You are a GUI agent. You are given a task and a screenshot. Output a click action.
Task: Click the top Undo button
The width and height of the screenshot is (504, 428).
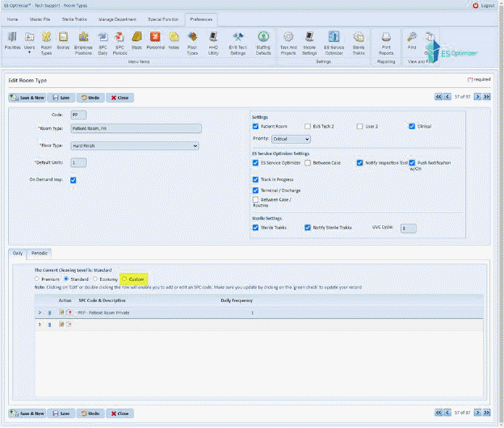(x=90, y=98)
